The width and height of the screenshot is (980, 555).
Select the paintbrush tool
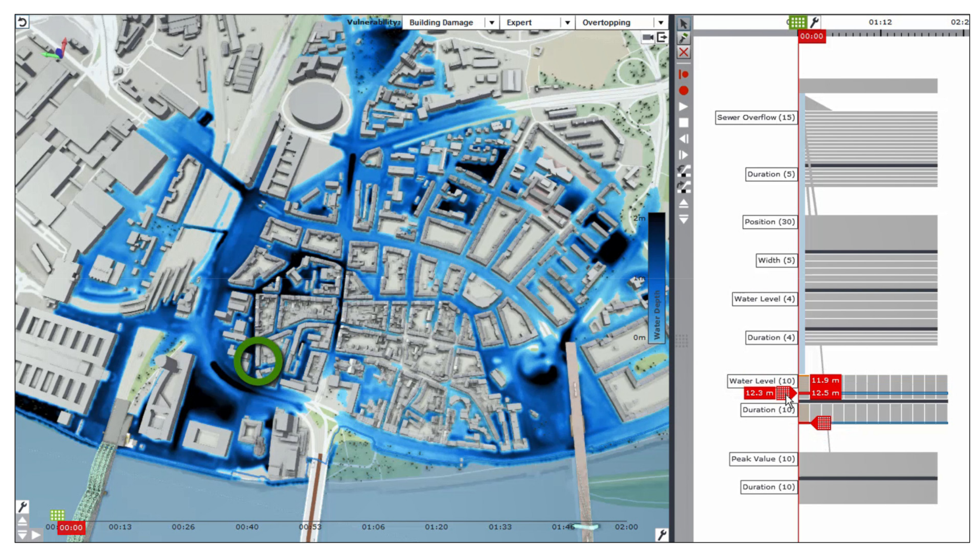coord(683,38)
